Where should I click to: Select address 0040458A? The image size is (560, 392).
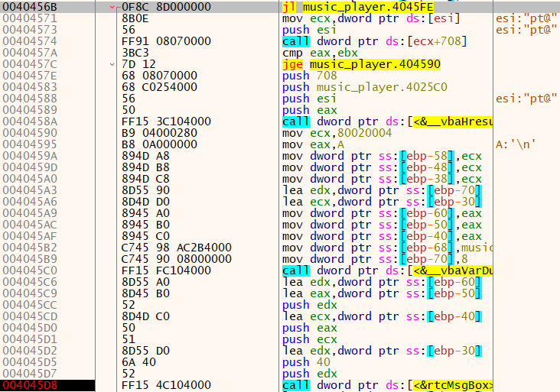point(30,121)
